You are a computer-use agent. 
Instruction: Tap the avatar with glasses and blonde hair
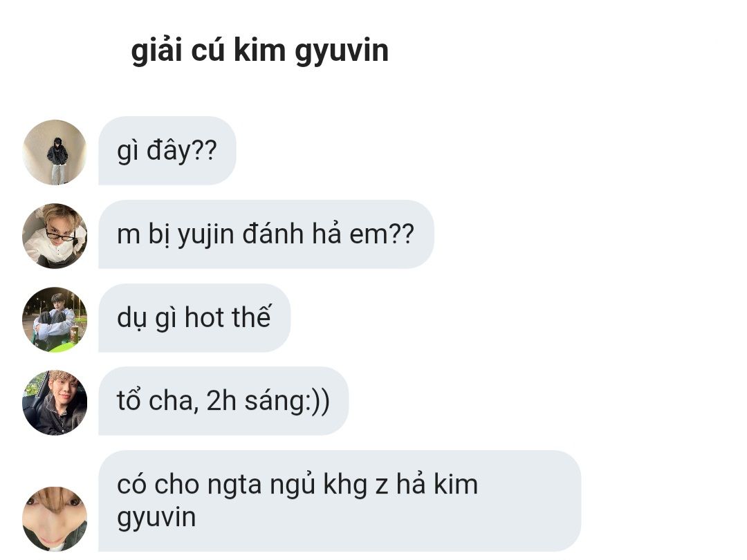pos(55,236)
